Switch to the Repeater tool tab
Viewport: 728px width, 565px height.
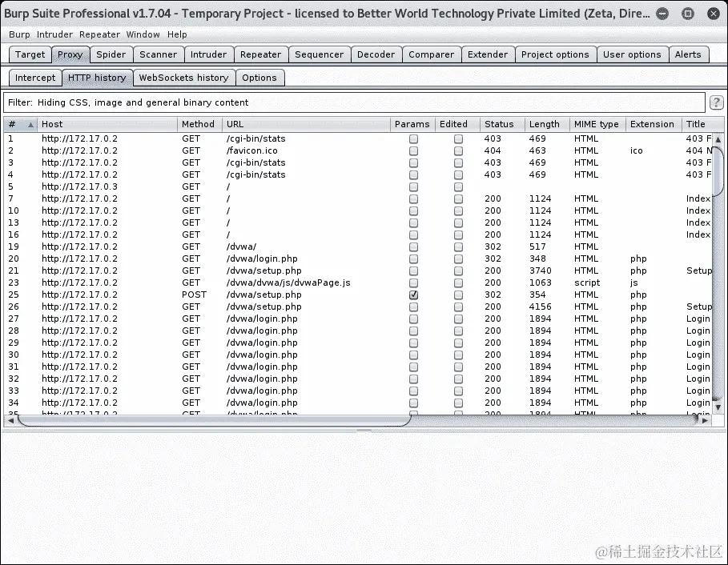click(260, 54)
